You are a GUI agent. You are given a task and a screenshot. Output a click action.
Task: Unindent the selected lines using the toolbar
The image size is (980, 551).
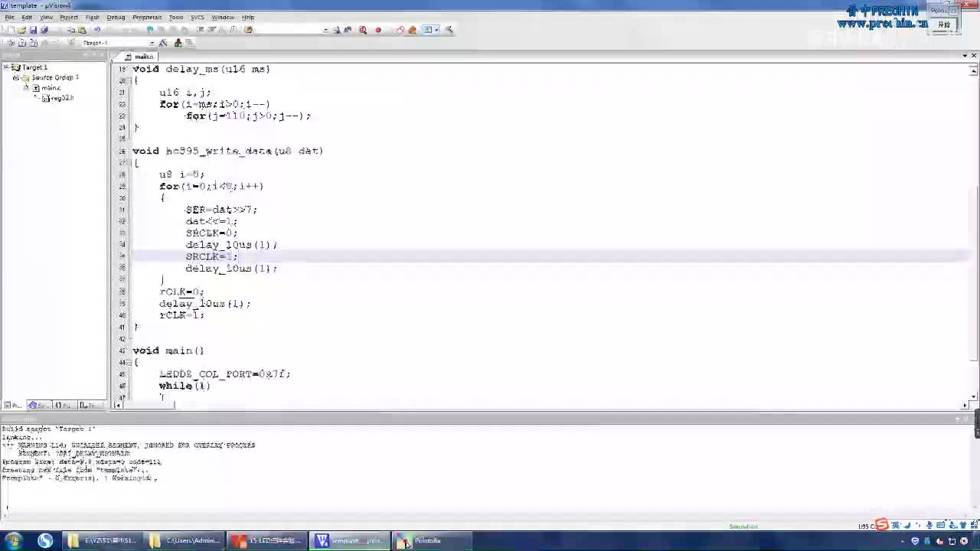tap(212, 30)
